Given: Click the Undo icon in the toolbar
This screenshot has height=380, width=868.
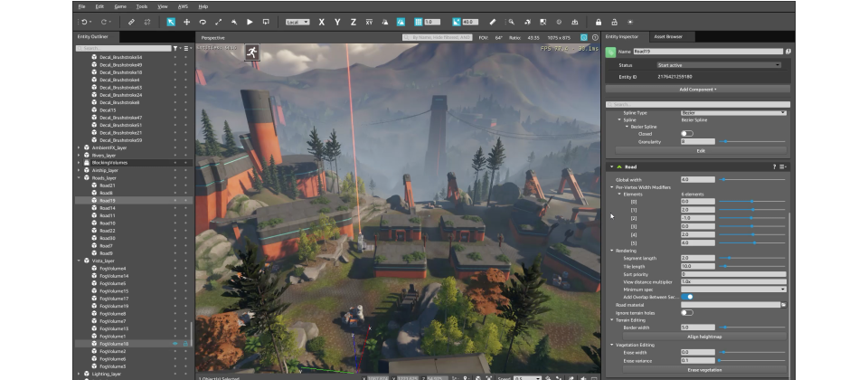Looking at the screenshot, I should (x=84, y=22).
